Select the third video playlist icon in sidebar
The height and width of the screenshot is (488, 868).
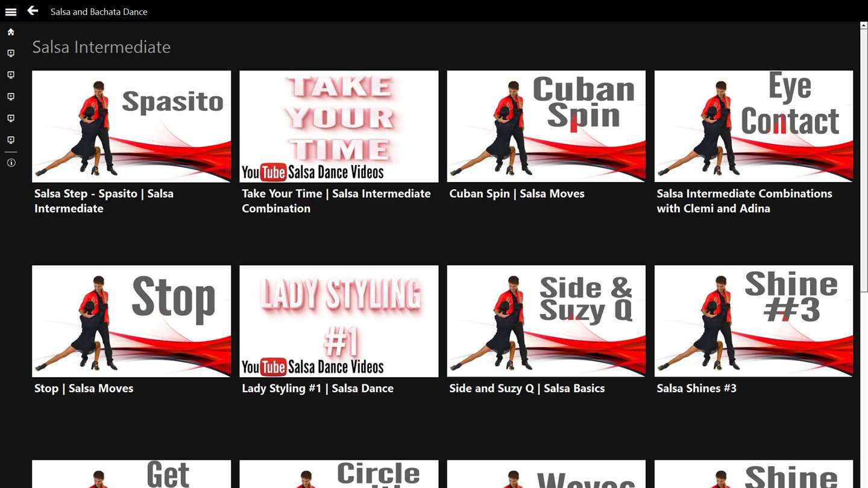point(11,97)
